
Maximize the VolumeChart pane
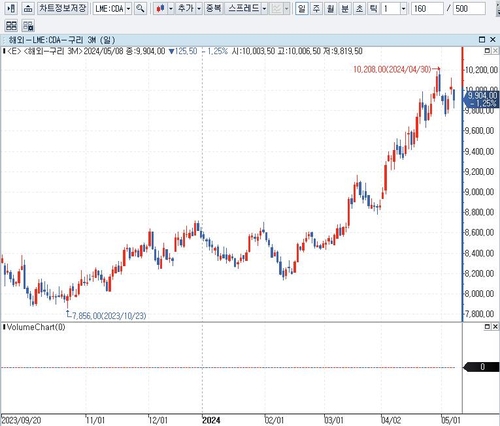click(x=487, y=326)
